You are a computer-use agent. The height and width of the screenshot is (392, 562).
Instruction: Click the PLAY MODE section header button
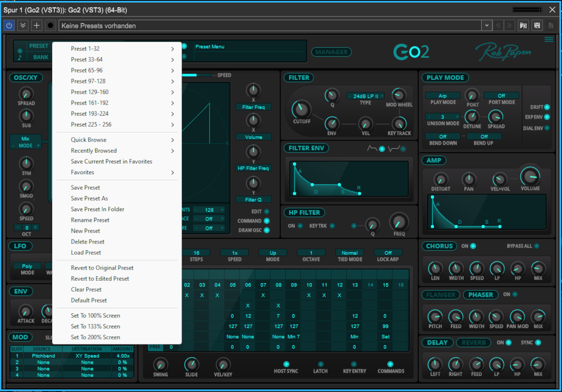tap(445, 78)
